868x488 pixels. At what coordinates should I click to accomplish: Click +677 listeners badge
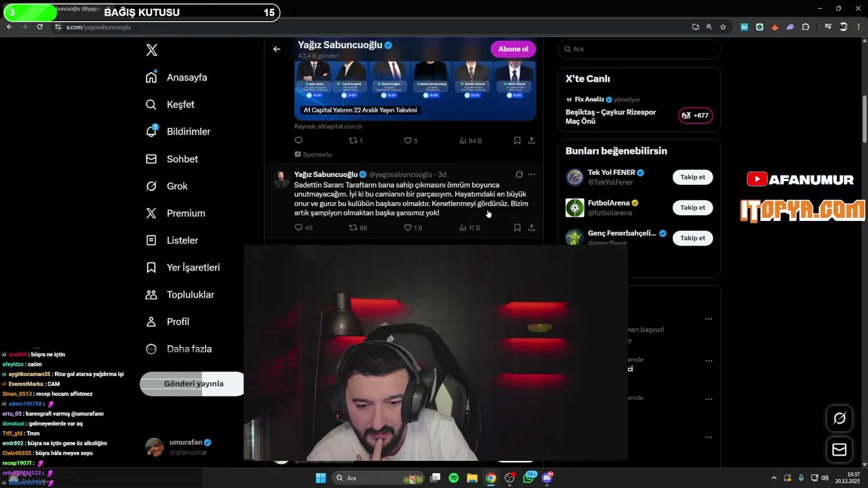click(695, 115)
